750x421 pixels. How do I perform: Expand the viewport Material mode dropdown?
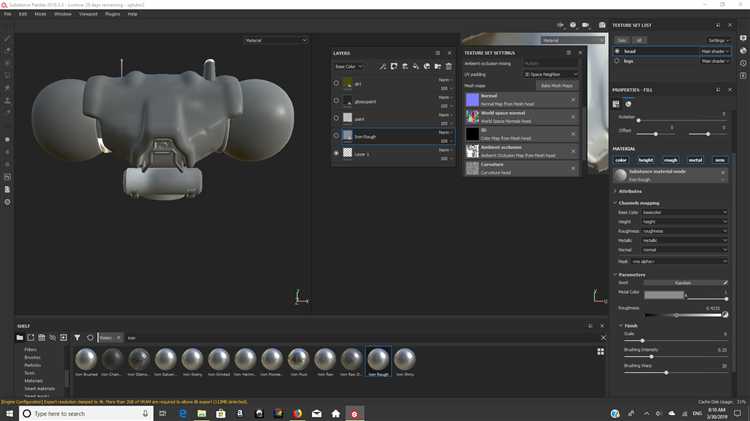[x=276, y=40]
